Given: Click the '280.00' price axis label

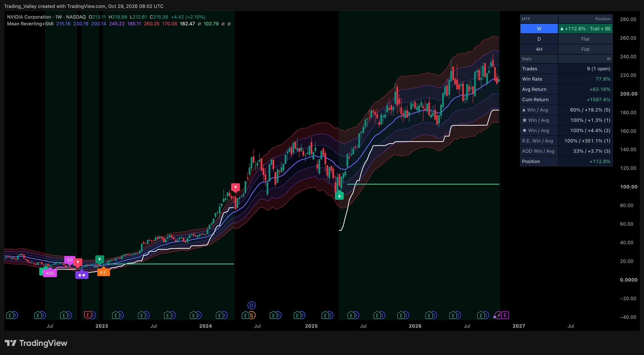Looking at the screenshot, I should tap(628, 19).
